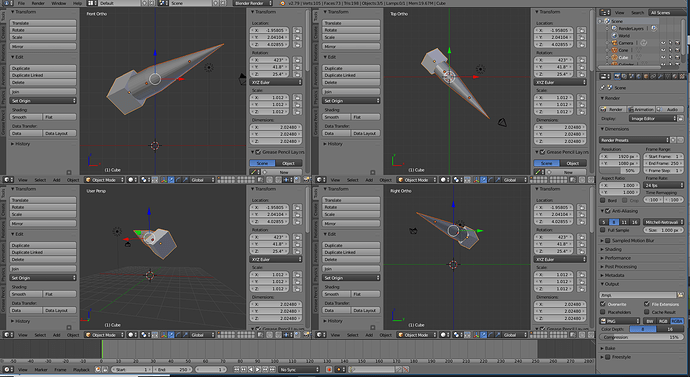Click the output folder browse icon
This screenshot has height=377, width=690.
(680, 295)
